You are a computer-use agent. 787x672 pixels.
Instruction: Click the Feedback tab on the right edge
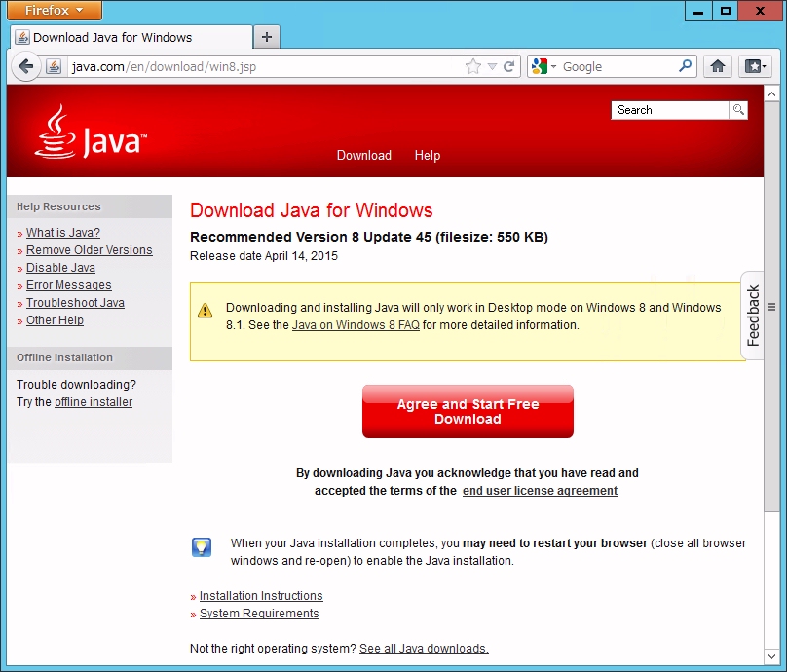[751, 315]
